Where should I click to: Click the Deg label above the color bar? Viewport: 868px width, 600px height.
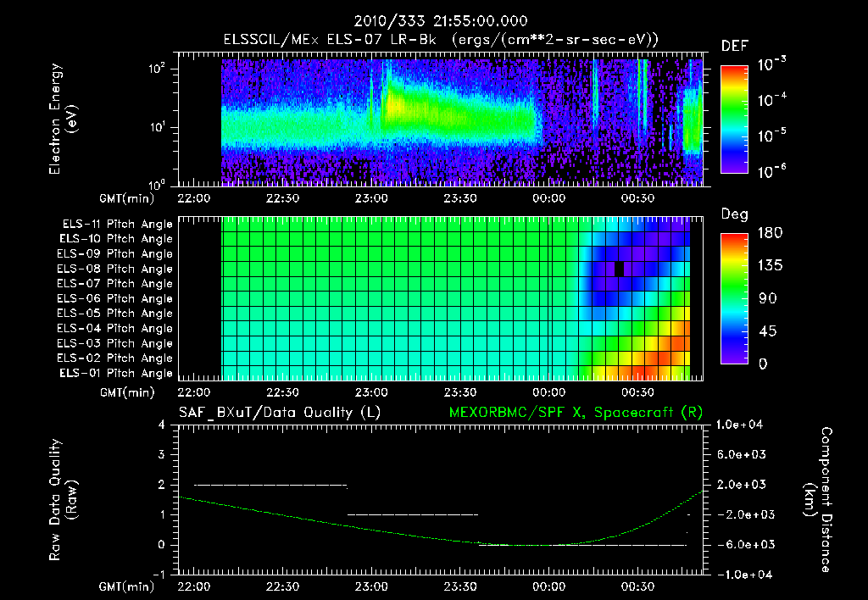735,214
